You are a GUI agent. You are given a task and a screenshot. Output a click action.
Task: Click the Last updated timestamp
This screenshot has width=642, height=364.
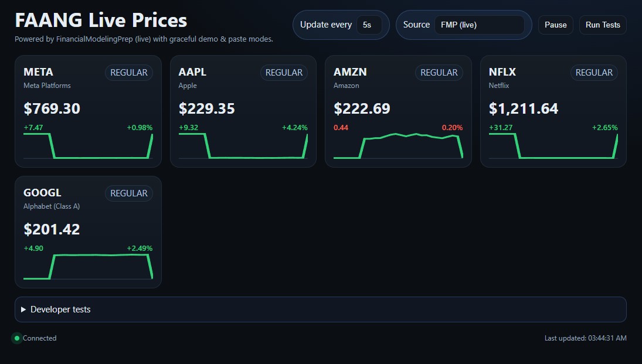click(585, 338)
